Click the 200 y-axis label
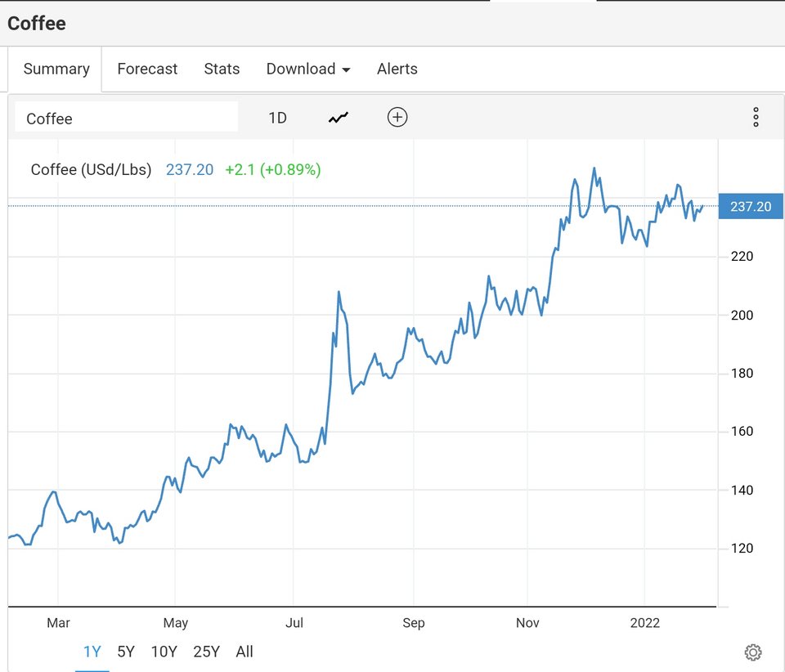 point(742,316)
